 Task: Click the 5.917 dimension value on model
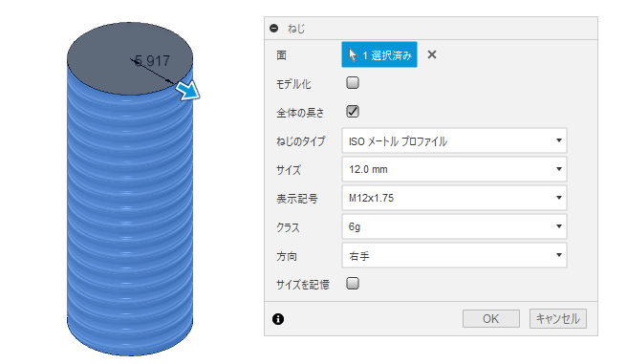(x=152, y=61)
